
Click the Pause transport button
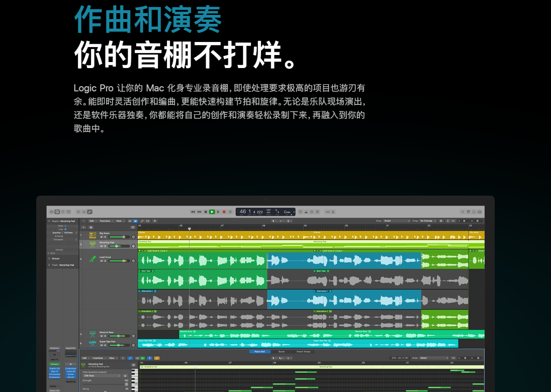pyautogui.click(x=218, y=212)
